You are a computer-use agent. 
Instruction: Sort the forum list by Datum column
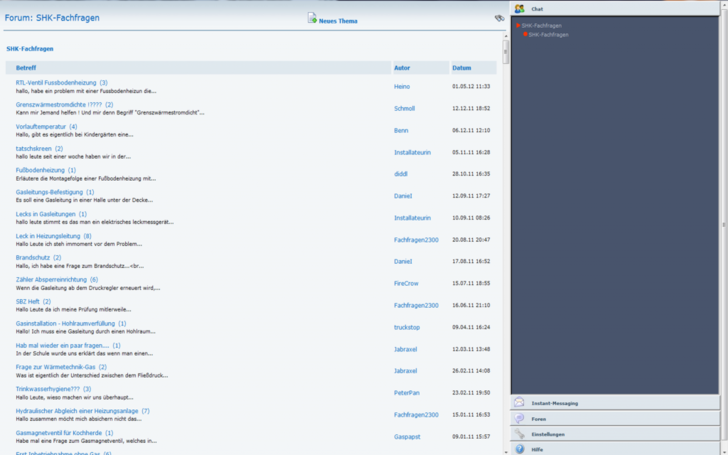pos(461,68)
